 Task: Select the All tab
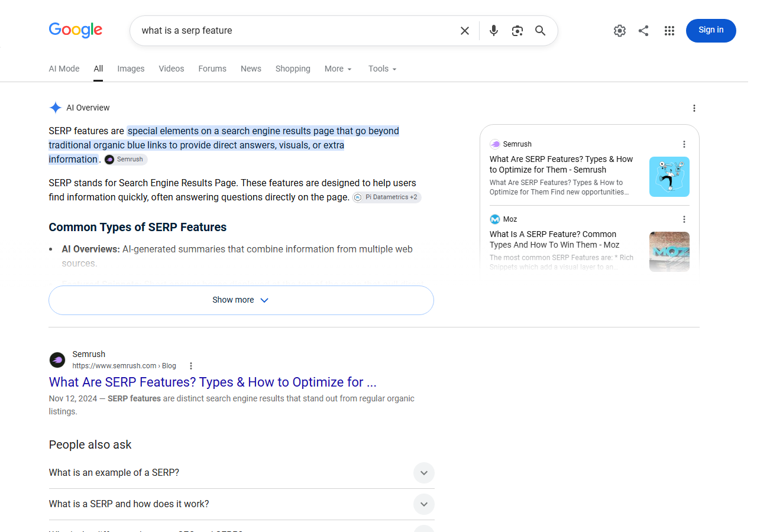click(x=98, y=69)
